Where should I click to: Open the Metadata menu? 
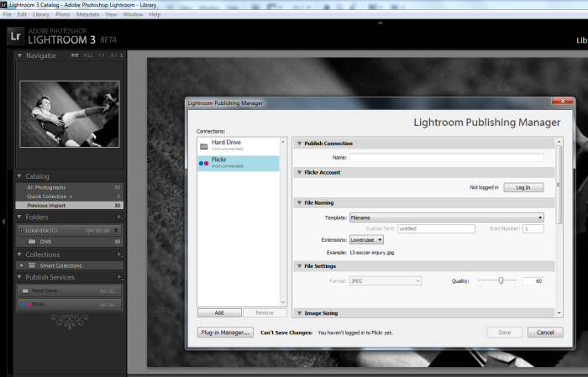click(x=87, y=14)
